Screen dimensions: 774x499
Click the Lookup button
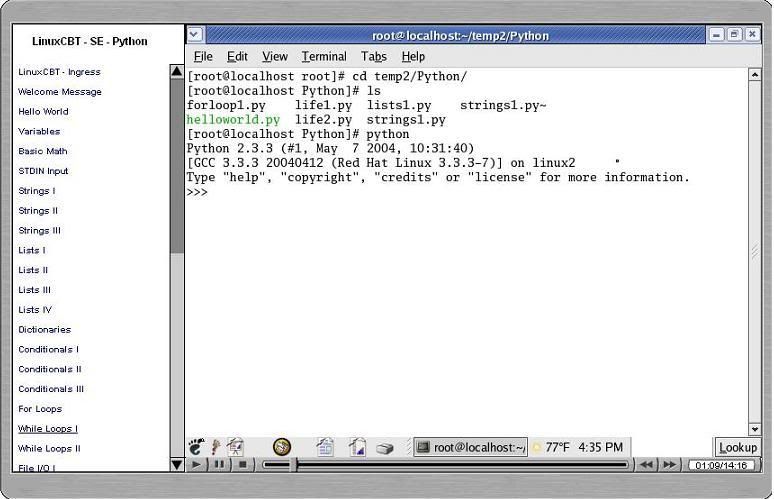point(737,447)
